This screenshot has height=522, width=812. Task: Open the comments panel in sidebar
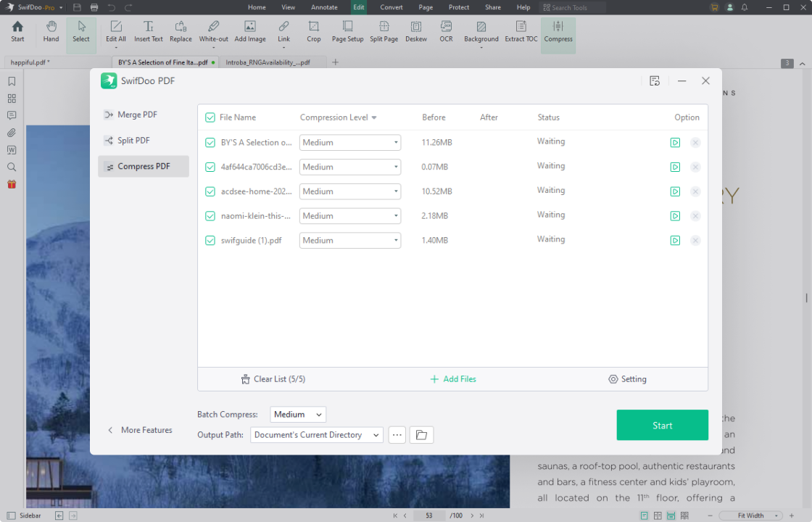click(12, 115)
